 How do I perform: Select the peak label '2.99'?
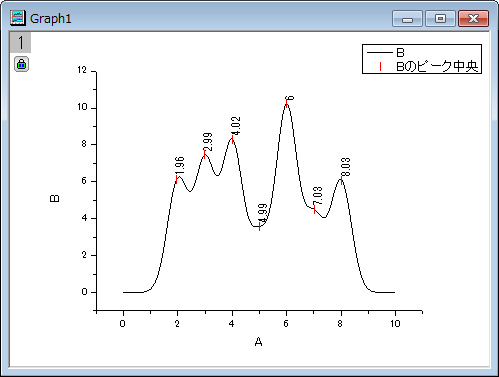208,142
